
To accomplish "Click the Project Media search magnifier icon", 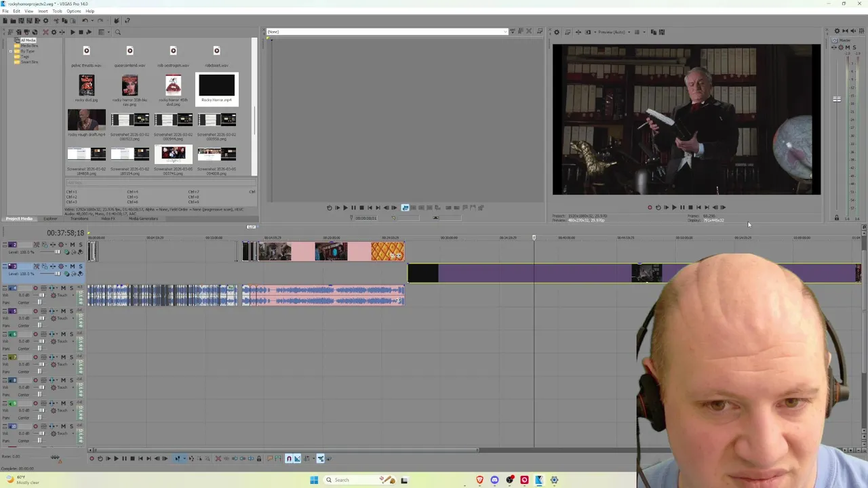I will click(118, 32).
